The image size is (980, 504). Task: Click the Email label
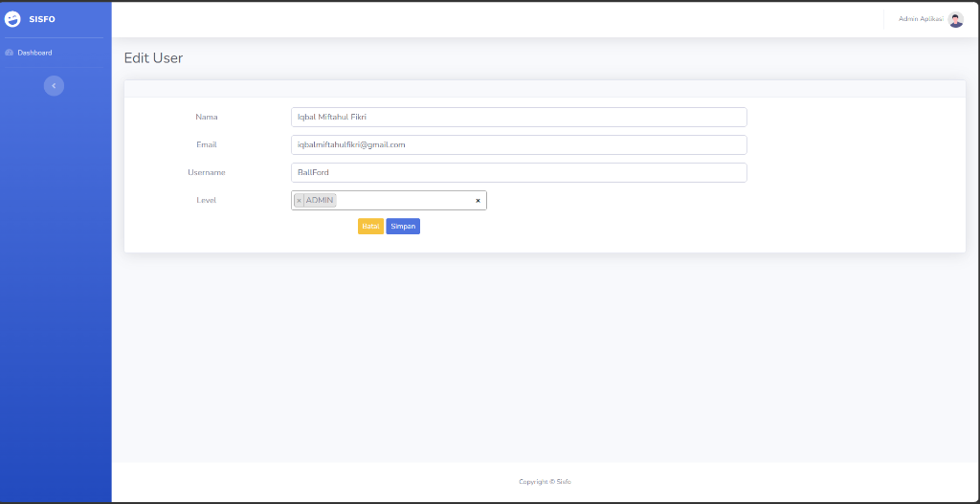(x=207, y=144)
